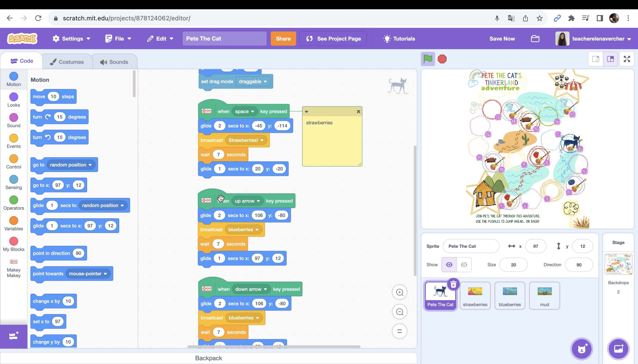Image resolution: width=638 pixels, height=364 pixels.
Task: Reset workspace zoom with equals icon
Action: 400,331
